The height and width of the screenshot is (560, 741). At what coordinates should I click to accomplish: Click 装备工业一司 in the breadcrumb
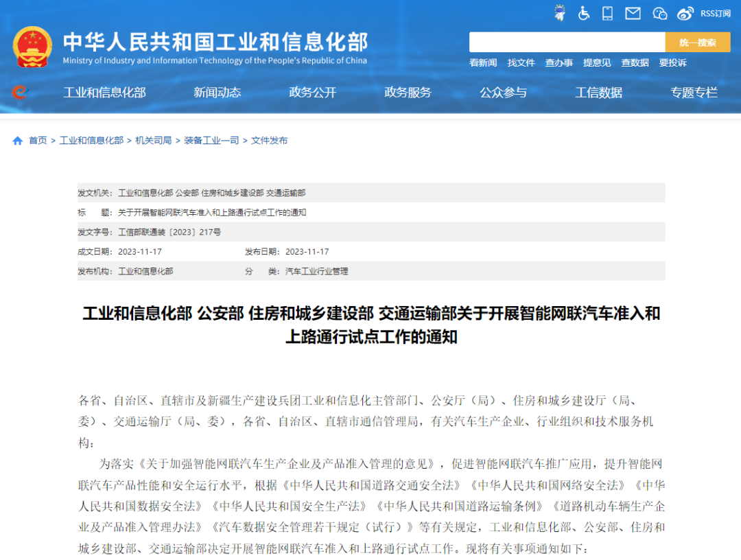point(211,141)
